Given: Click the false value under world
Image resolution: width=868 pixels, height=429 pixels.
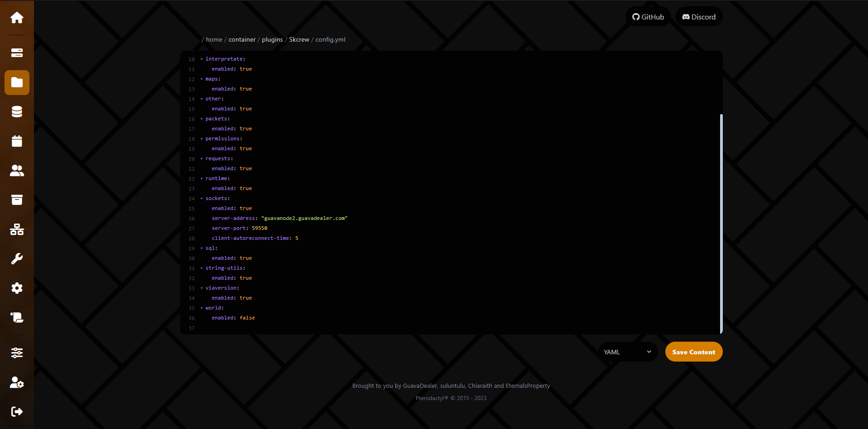Looking at the screenshot, I should tap(247, 318).
